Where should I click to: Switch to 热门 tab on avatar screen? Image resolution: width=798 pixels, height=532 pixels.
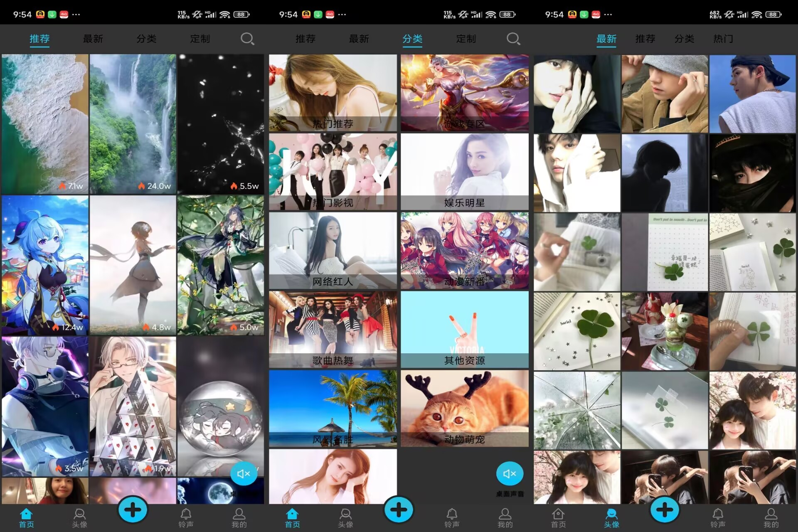click(x=723, y=39)
